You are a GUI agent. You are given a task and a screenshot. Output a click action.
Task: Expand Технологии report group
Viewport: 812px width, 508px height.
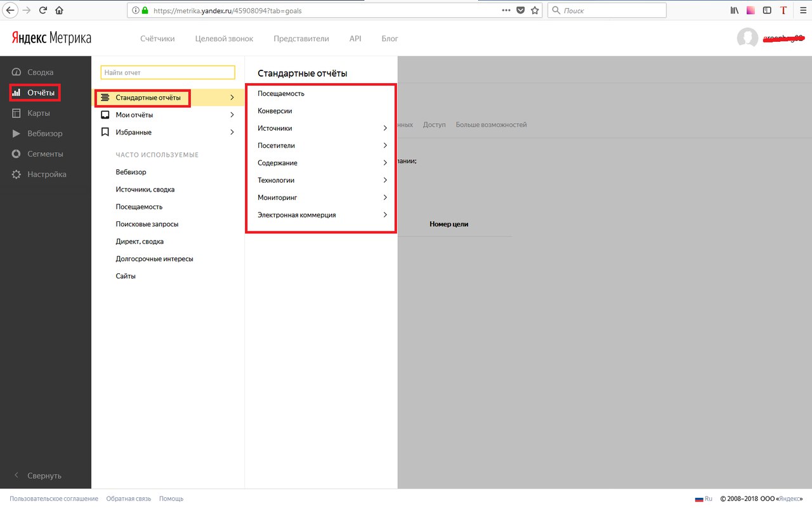(x=322, y=180)
